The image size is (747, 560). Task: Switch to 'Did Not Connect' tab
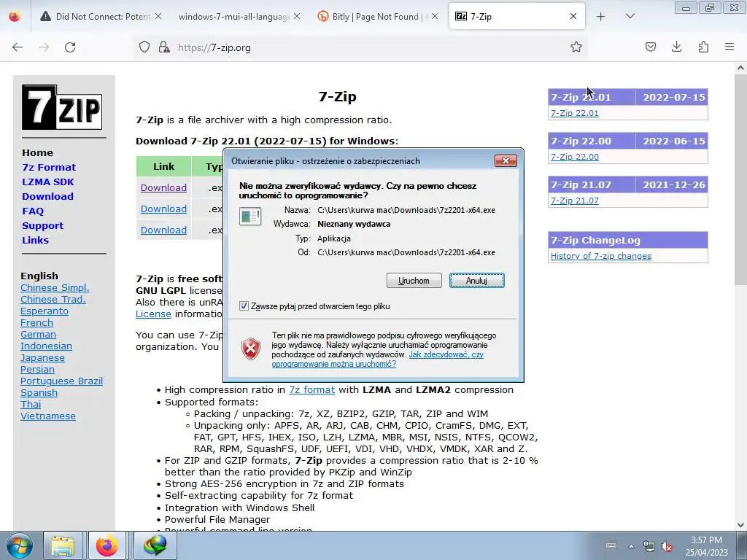click(101, 16)
